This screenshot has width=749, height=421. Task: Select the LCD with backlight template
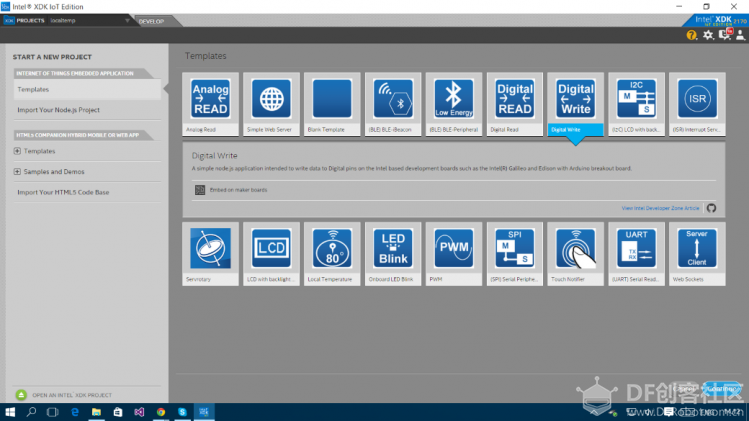coord(271,254)
